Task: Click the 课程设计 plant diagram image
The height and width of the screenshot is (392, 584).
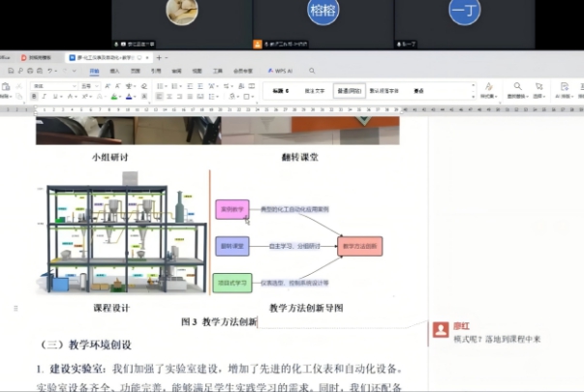Action: [121, 233]
